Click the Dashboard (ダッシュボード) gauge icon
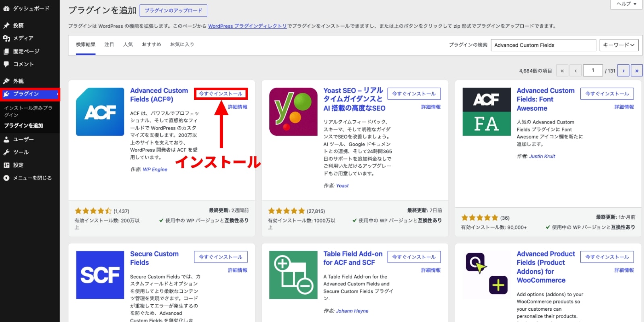The width and height of the screenshot is (644, 322). tap(6, 8)
